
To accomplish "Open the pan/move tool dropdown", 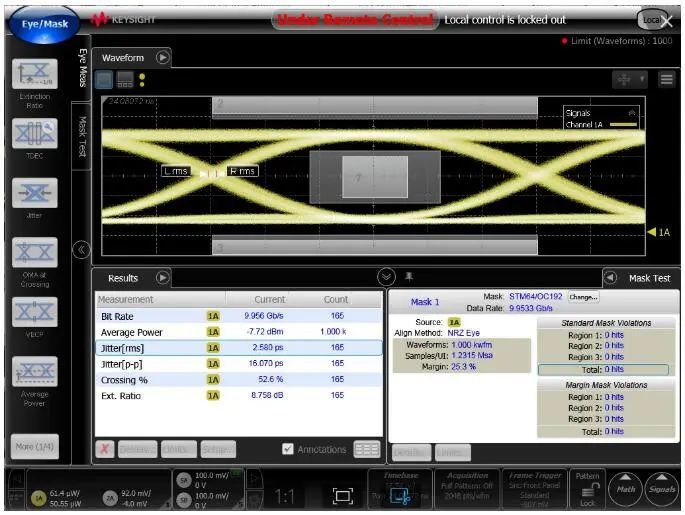I will [x=630, y=79].
